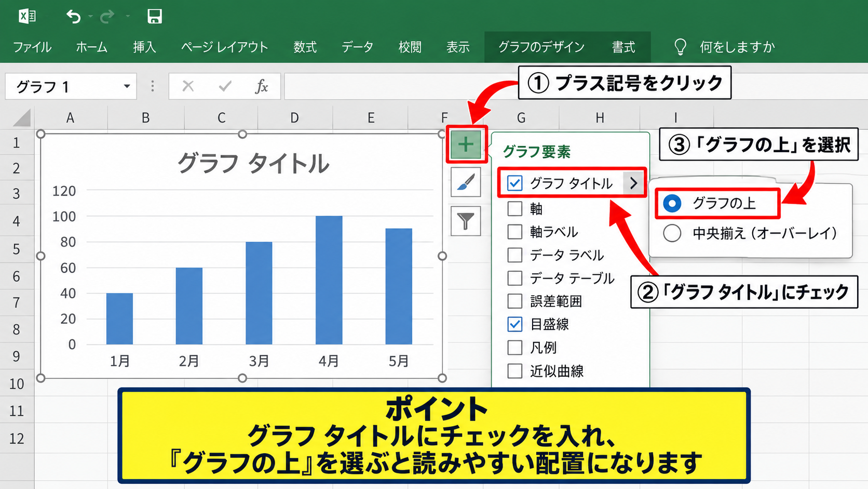The width and height of the screenshot is (868, 489).
Task: Click the formula bar three-dot handle
Action: click(x=152, y=86)
